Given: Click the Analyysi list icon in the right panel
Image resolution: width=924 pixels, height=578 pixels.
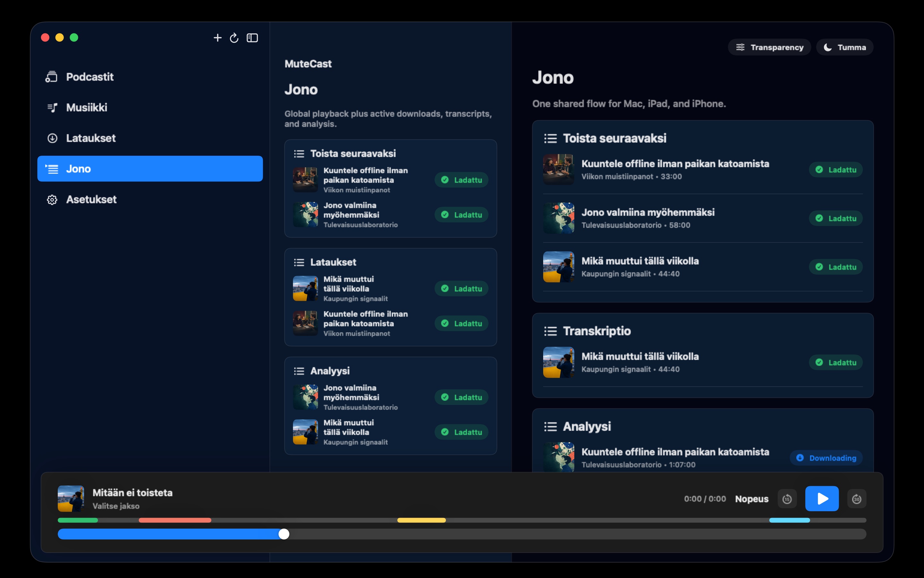Looking at the screenshot, I should click(550, 427).
